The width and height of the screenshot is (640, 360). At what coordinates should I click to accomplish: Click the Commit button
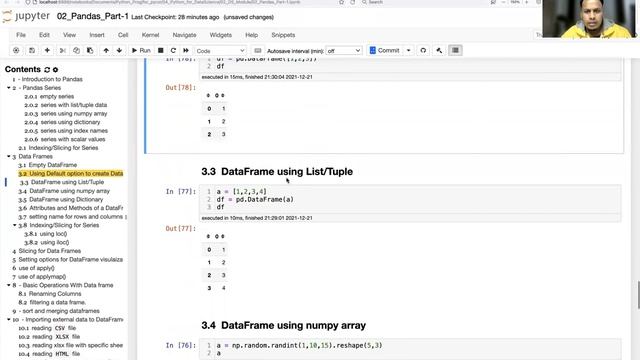pos(384,51)
